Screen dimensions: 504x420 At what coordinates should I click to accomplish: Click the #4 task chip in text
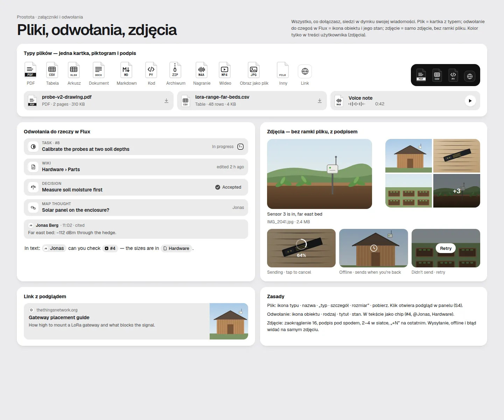[110, 248]
